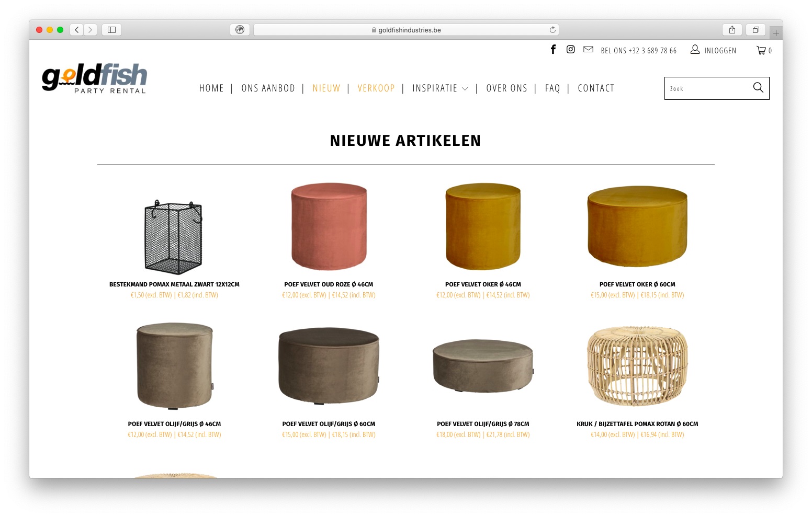Select the black metal basket thumbnail
The height and width of the screenshot is (517, 812).
[x=174, y=237]
